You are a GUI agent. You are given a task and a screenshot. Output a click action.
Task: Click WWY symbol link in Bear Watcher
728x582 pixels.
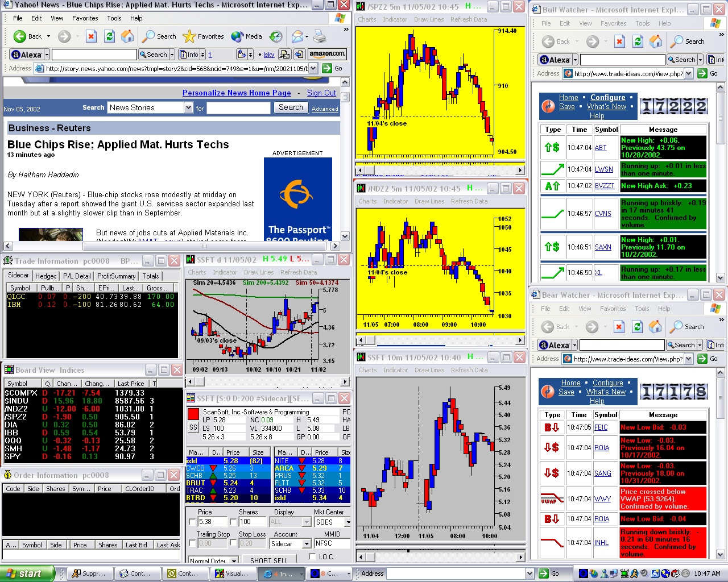coord(603,499)
